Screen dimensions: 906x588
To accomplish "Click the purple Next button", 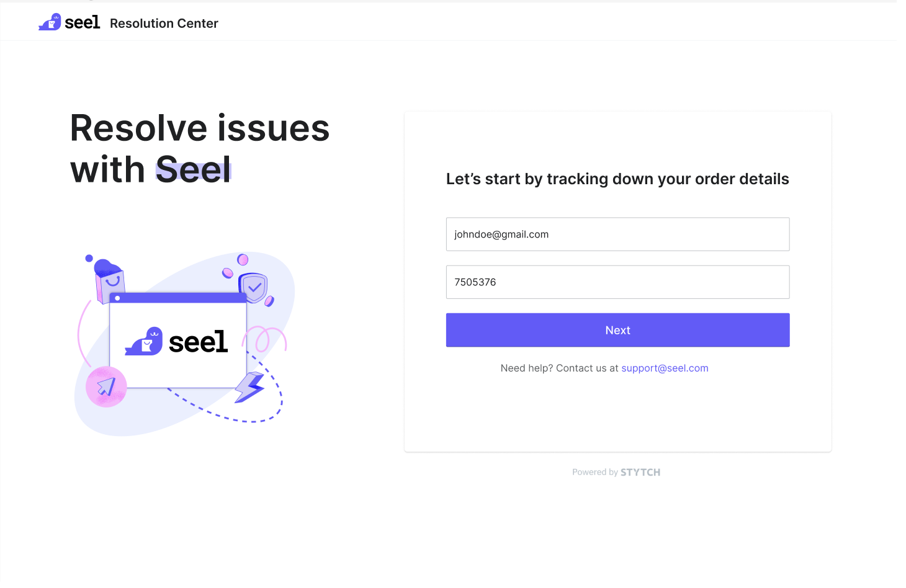I will click(617, 330).
